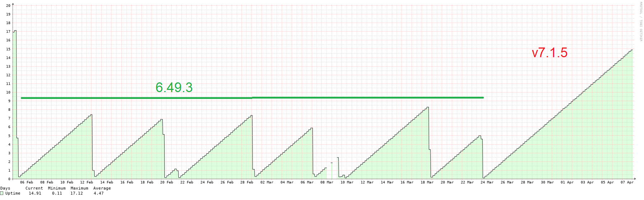Click the 28 Feb date label
The height and width of the screenshot is (200, 644).
pyautogui.click(x=247, y=182)
